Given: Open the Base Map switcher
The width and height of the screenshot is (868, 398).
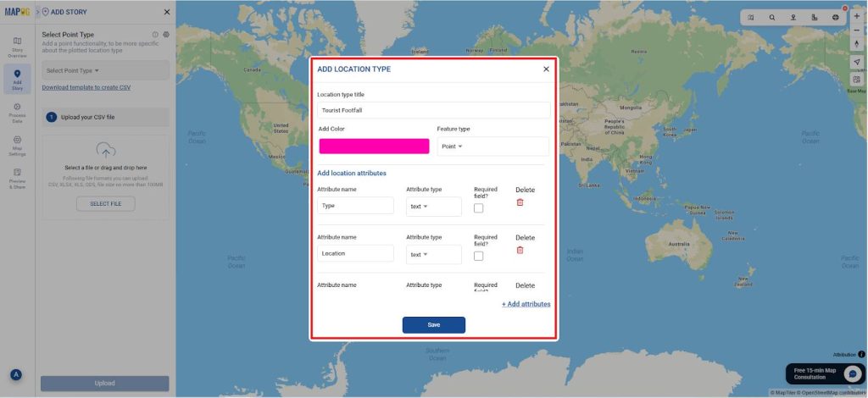Looking at the screenshot, I should 856,79.
